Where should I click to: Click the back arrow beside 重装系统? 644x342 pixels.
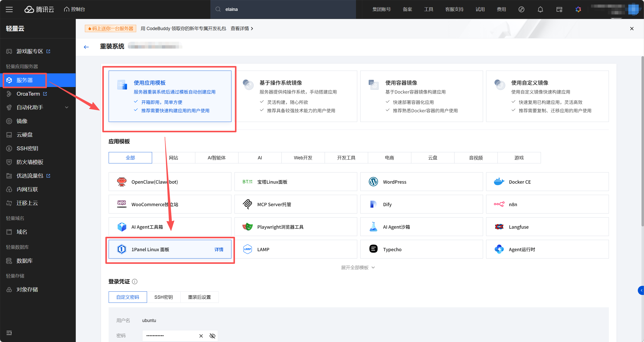pyautogui.click(x=86, y=47)
